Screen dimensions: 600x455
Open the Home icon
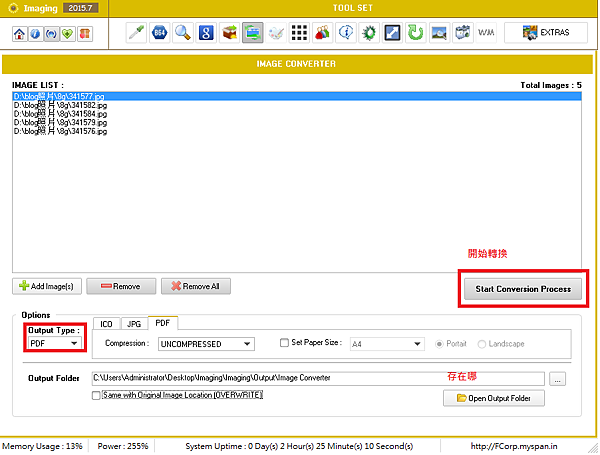click(x=20, y=34)
